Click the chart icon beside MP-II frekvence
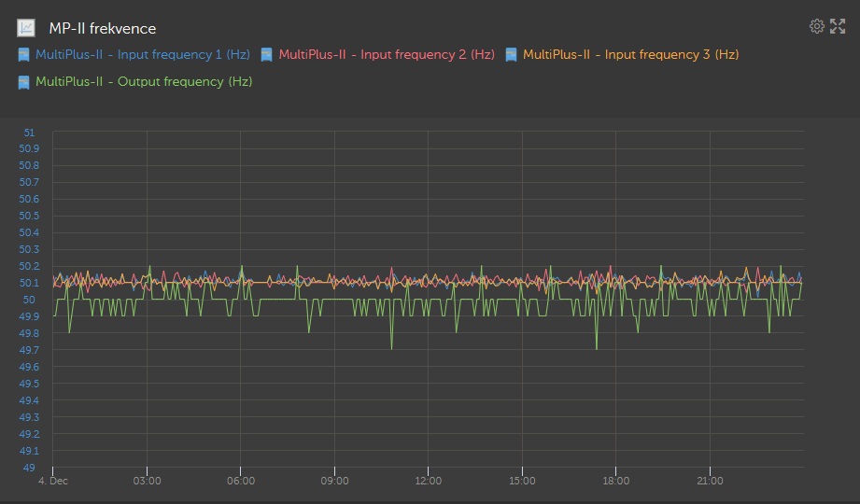The width and height of the screenshot is (860, 504). tap(27, 29)
